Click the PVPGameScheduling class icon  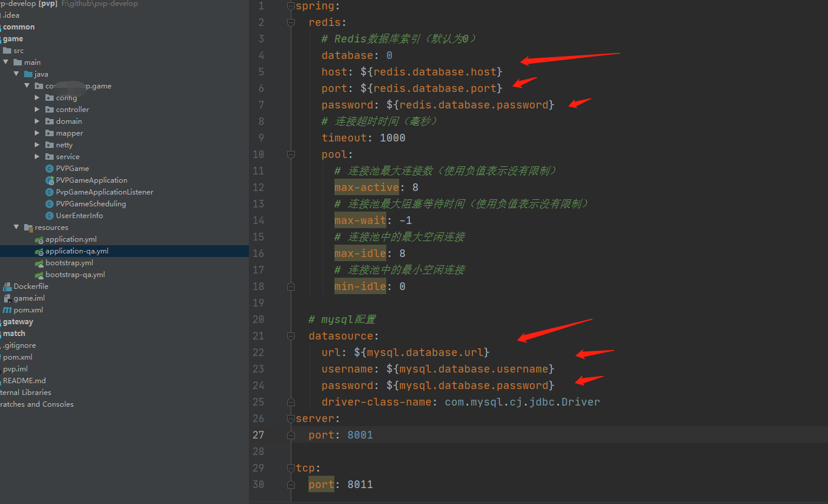click(x=50, y=204)
